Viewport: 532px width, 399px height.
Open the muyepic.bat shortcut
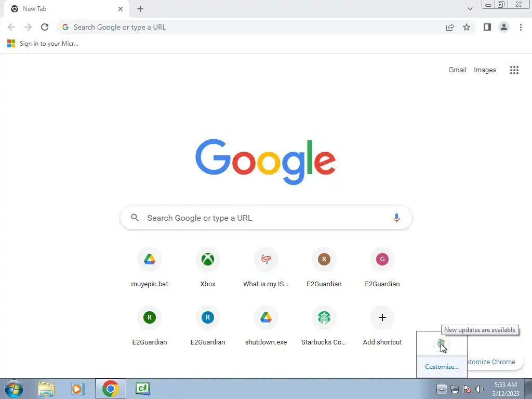[150, 268]
